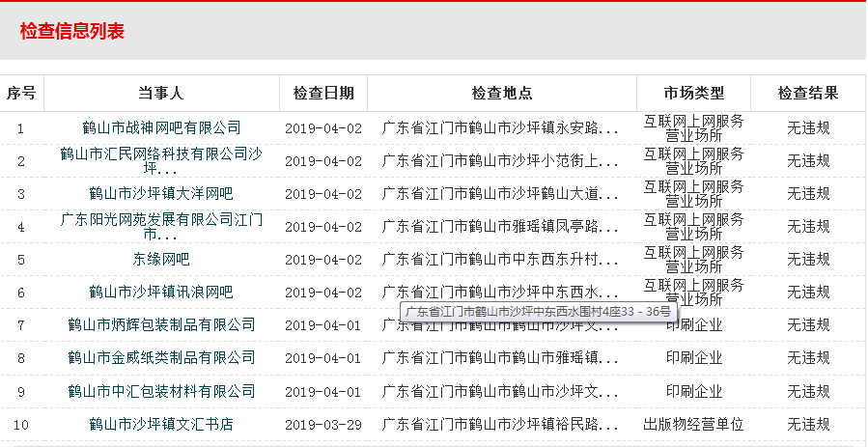The height and width of the screenshot is (447, 868).
Task: Click the 检查结果 column header
Action: click(x=807, y=94)
